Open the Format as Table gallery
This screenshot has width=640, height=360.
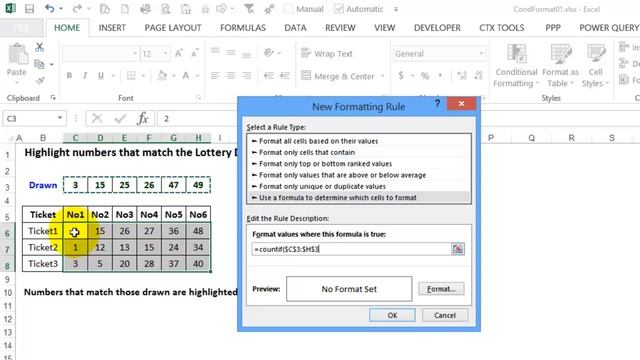(560, 65)
